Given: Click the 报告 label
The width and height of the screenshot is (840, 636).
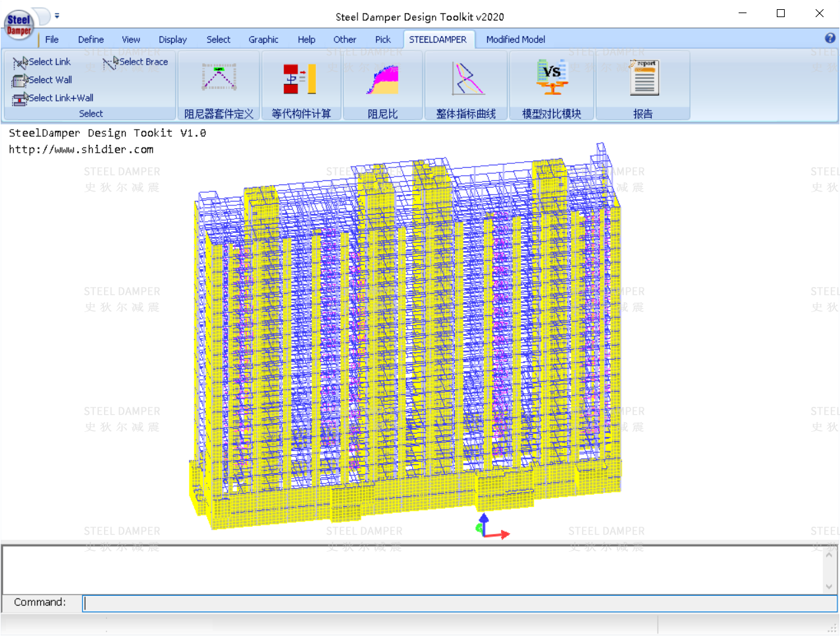Looking at the screenshot, I should tap(643, 114).
